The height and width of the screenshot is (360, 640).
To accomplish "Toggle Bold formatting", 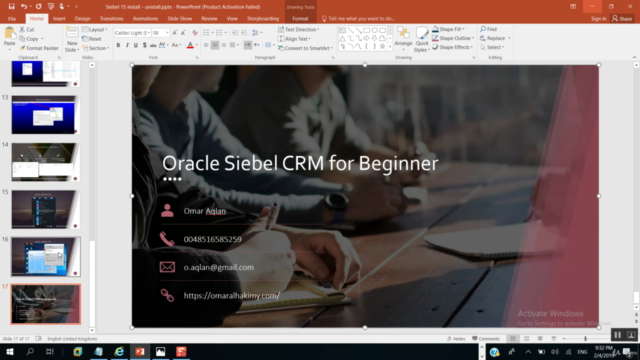I will click(x=118, y=45).
